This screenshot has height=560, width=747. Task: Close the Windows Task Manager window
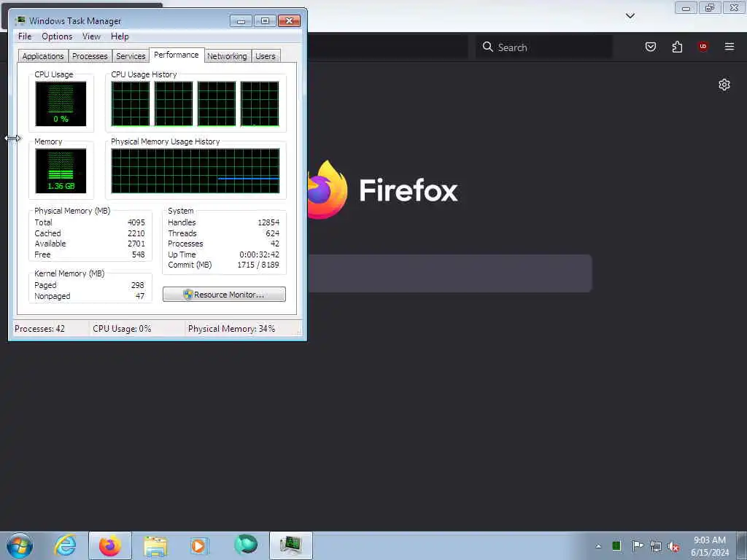[x=289, y=20]
